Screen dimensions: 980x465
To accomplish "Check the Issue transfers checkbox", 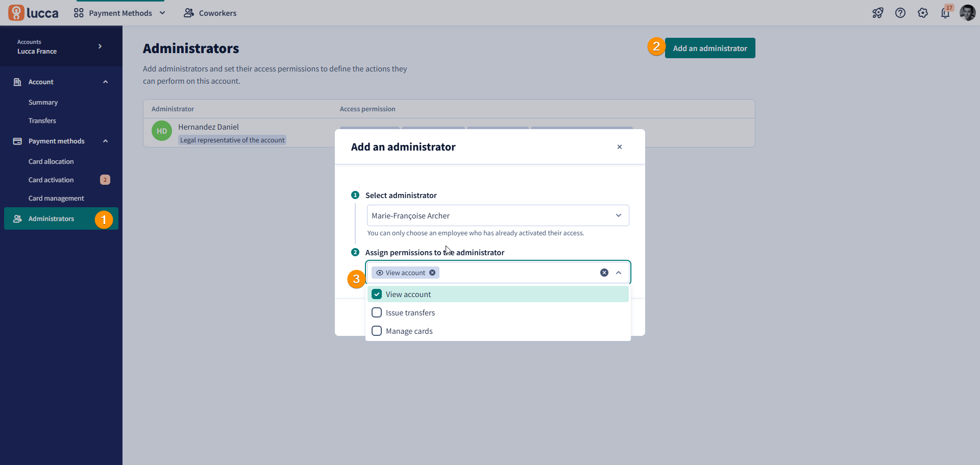I will pos(377,312).
